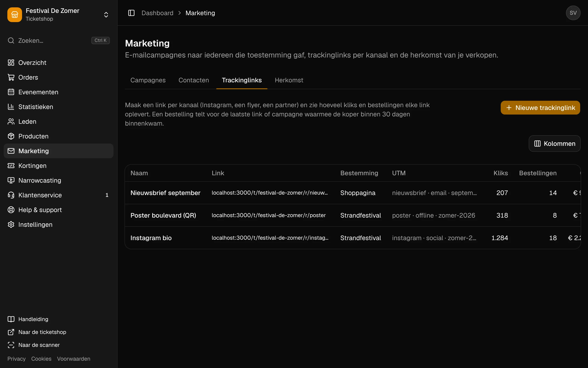Open the Herkomst tab

(x=289, y=80)
